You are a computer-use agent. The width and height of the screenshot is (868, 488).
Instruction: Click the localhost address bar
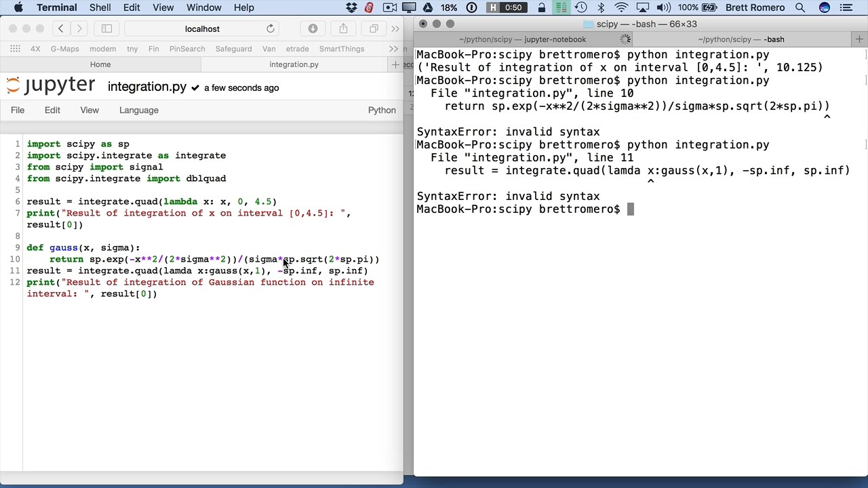point(202,28)
